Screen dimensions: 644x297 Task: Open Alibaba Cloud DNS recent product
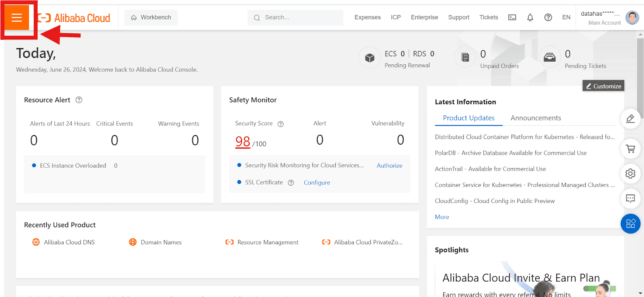(69, 242)
